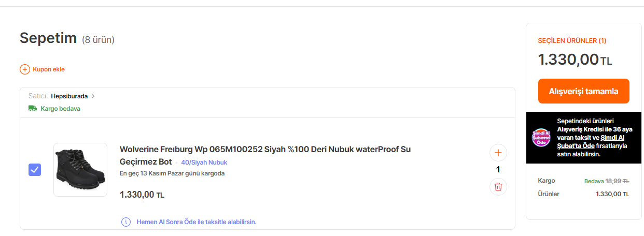Click the quantity value 1
Viewport: 644px width, 236px height.
pyautogui.click(x=498, y=170)
